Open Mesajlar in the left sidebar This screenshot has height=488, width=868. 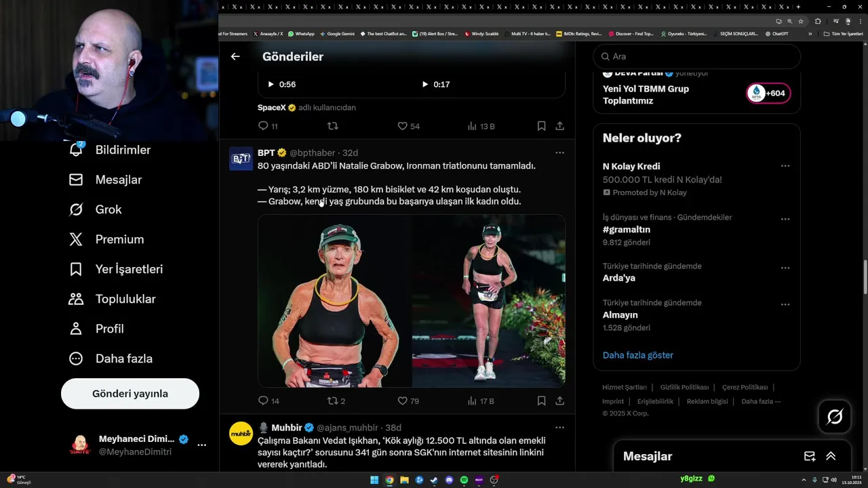pyautogui.click(x=105, y=180)
